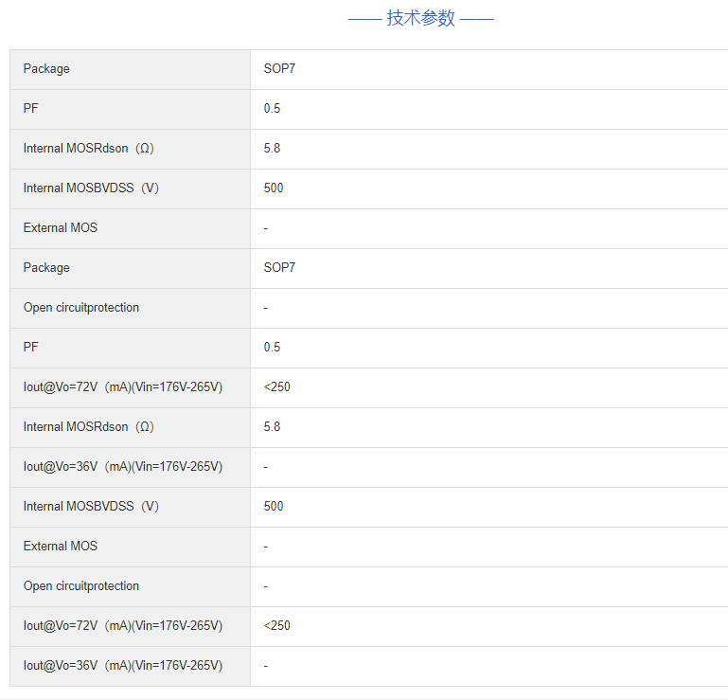Click External MOS label directly above Open circuitprotection
This screenshot has height=700, width=728.
point(61,547)
